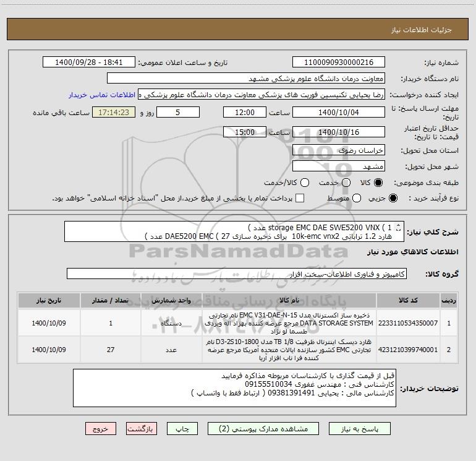Image resolution: width=476 pixels, height=461 pixels.
Task: Click the D3-2S10-1800 hard disk name cell
Action: point(289,350)
